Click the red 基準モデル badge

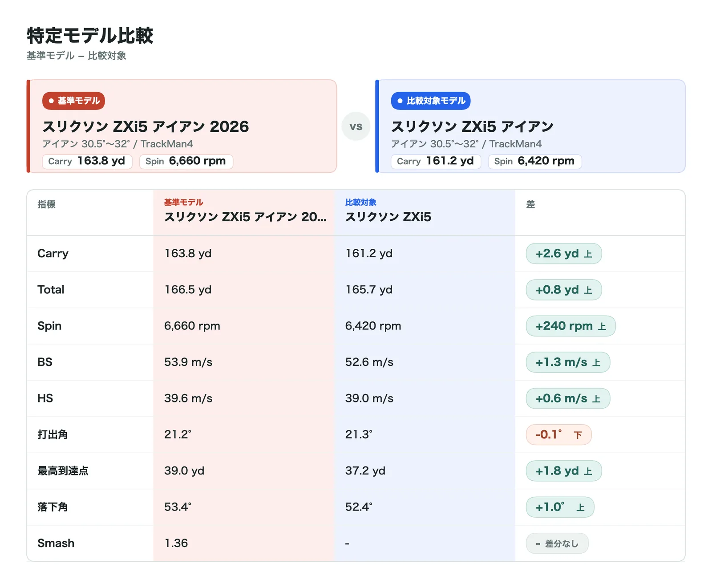point(74,101)
